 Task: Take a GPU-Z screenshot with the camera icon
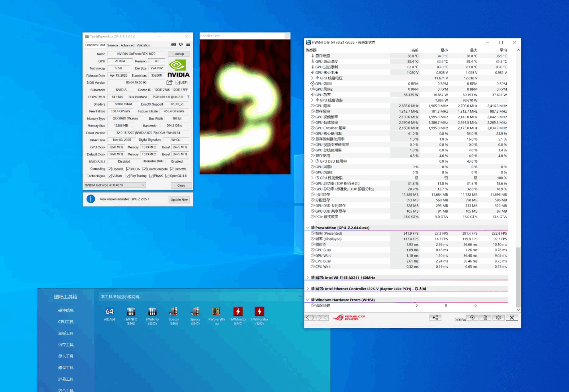pos(173,44)
